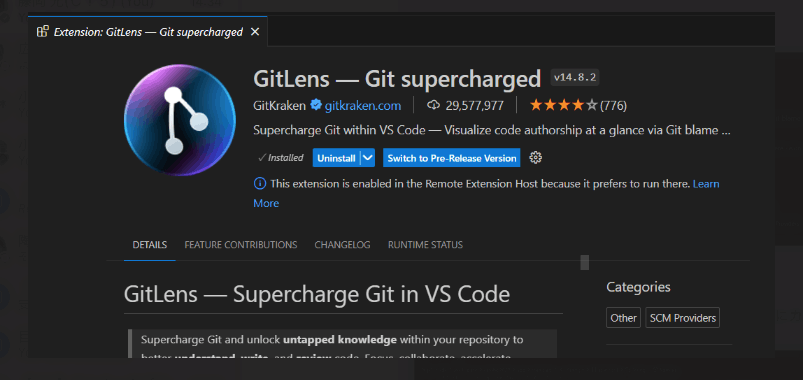Click the v14.8.2 version badge

(x=575, y=78)
